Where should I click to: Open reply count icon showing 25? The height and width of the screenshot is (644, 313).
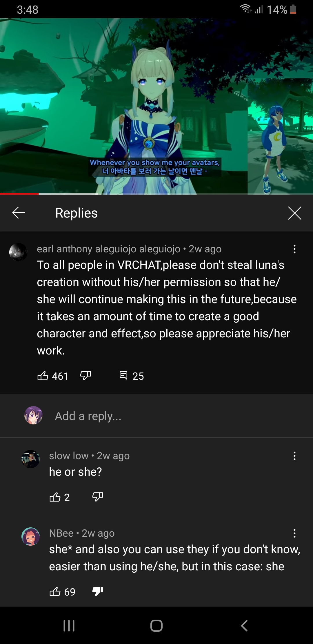coord(123,376)
